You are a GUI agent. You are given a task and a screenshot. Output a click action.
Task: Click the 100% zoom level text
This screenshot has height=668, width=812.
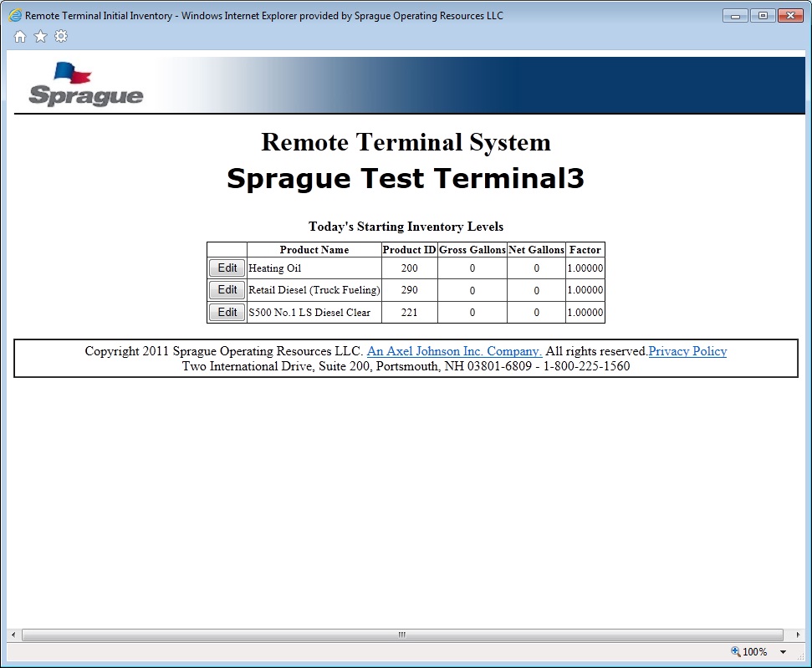(755, 652)
